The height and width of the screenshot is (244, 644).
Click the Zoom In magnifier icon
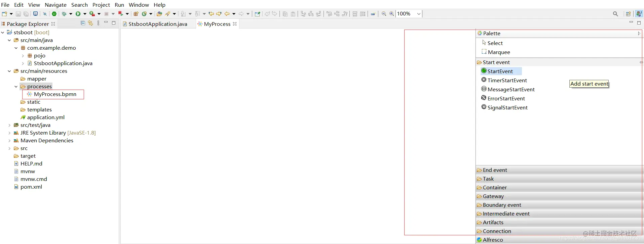pyautogui.click(x=391, y=14)
